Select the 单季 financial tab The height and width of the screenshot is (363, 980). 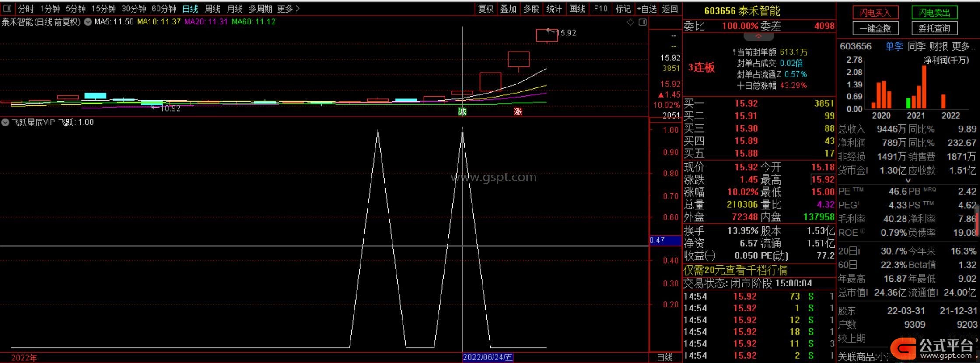894,46
